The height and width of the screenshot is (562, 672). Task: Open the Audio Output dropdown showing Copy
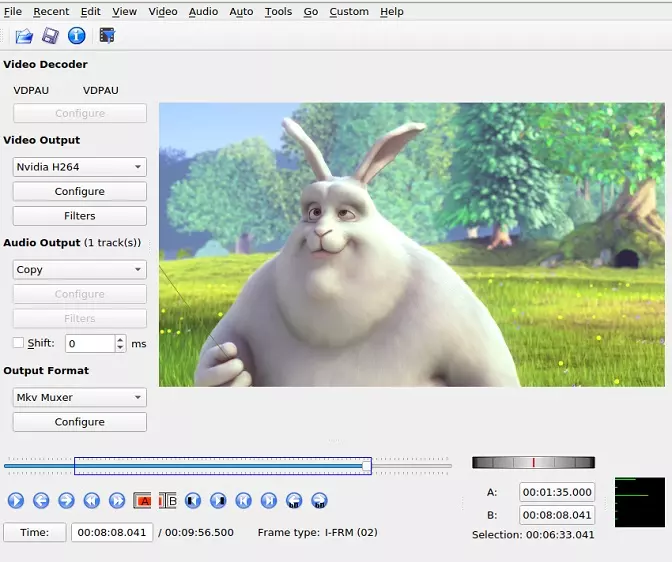point(80,270)
